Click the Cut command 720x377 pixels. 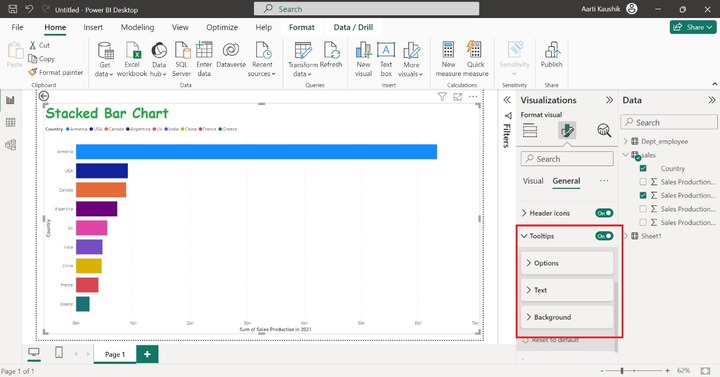(x=39, y=45)
